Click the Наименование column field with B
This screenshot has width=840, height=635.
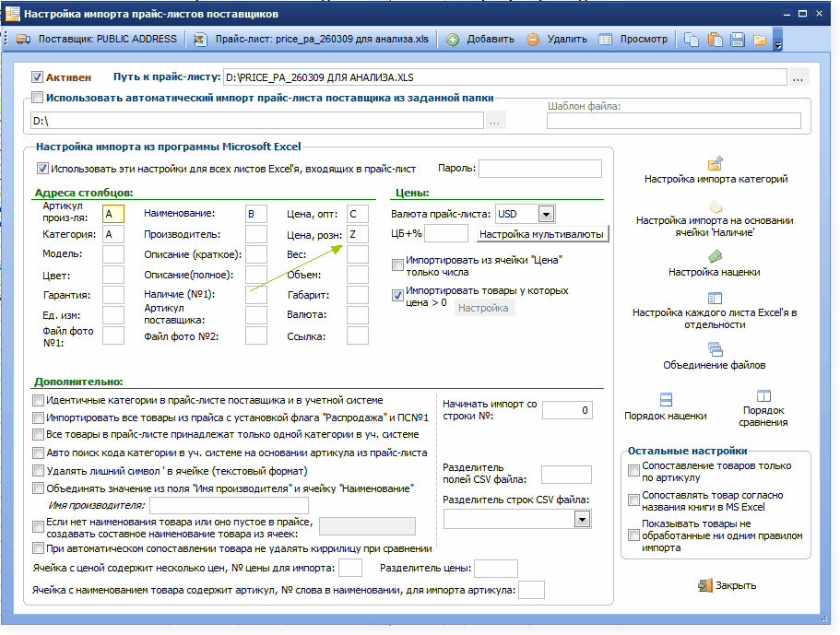click(x=256, y=214)
